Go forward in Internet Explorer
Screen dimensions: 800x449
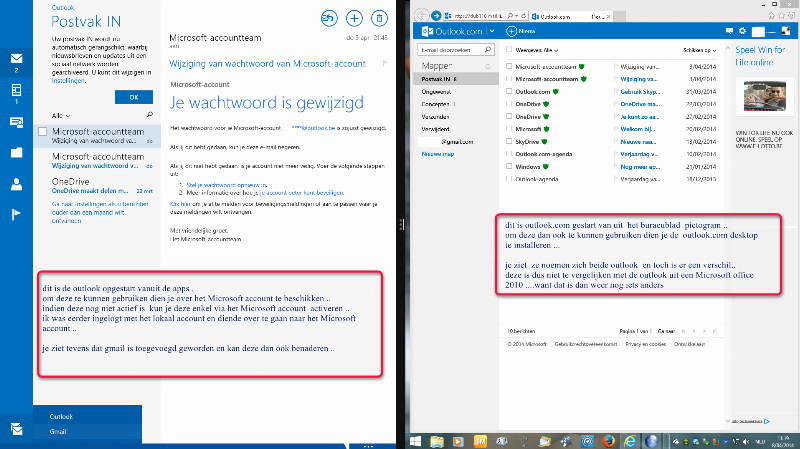[x=436, y=16]
